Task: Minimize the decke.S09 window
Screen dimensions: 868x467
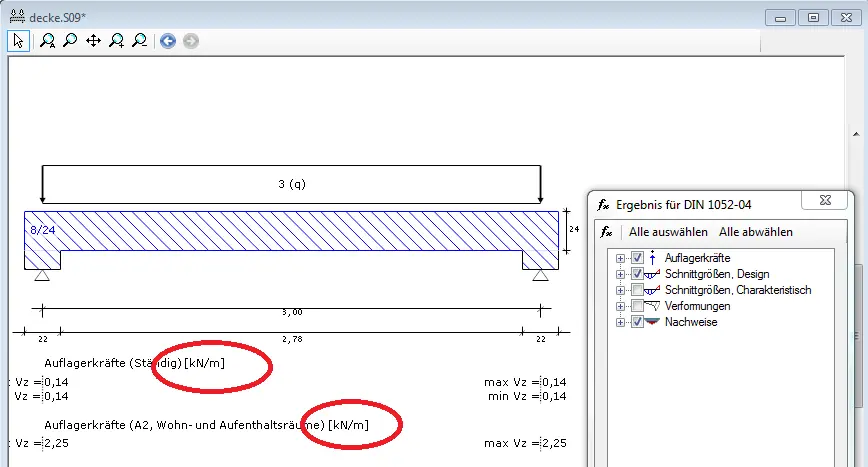Action: click(781, 18)
